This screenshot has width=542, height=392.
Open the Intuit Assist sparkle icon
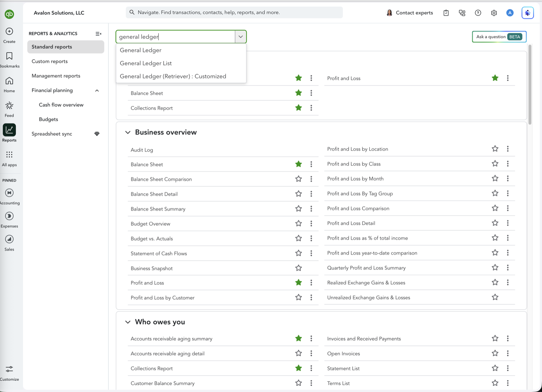point(528,13)
